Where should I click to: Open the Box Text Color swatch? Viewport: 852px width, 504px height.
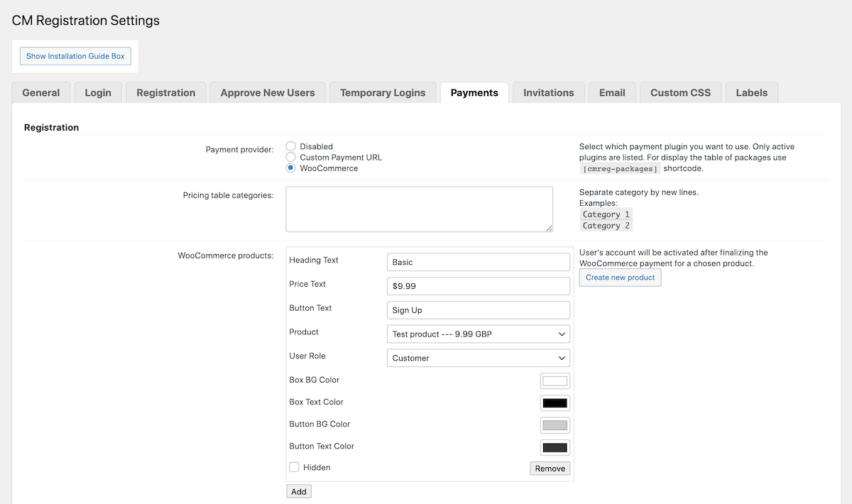pos(555,403)
